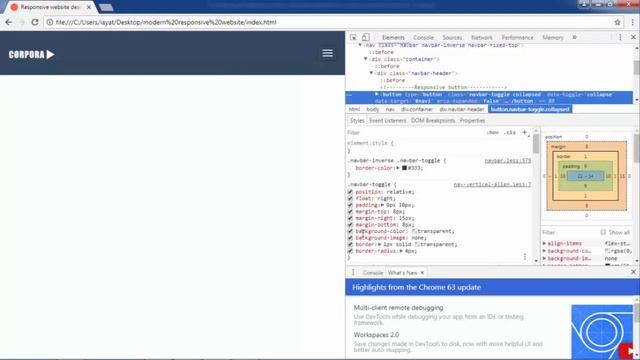The image size is (640, 360).
Task: Switch to the Elements tab
Action: [x=393, y=37]
